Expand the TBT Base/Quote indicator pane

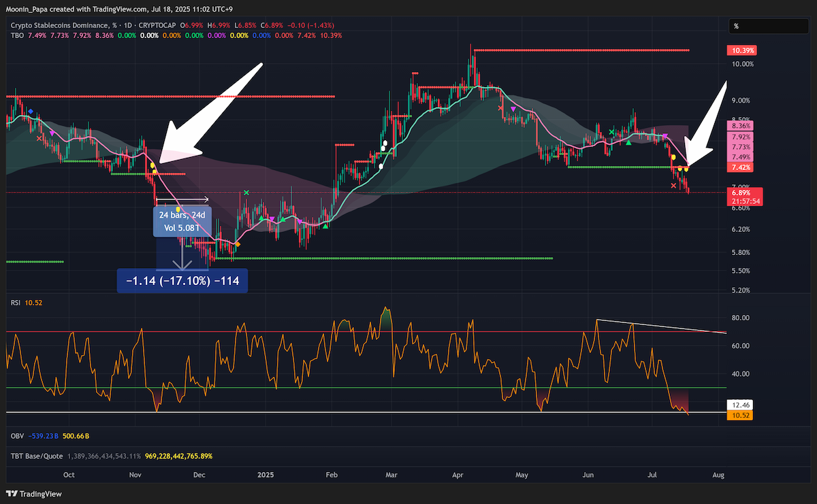tap(39, 456)
